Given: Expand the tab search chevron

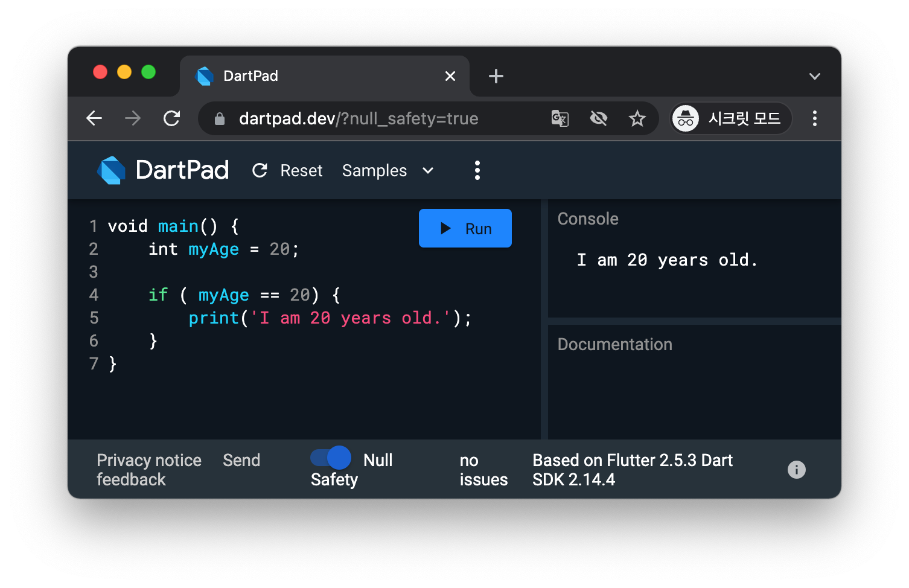Looking at the screenshot, I should [815, 76].
